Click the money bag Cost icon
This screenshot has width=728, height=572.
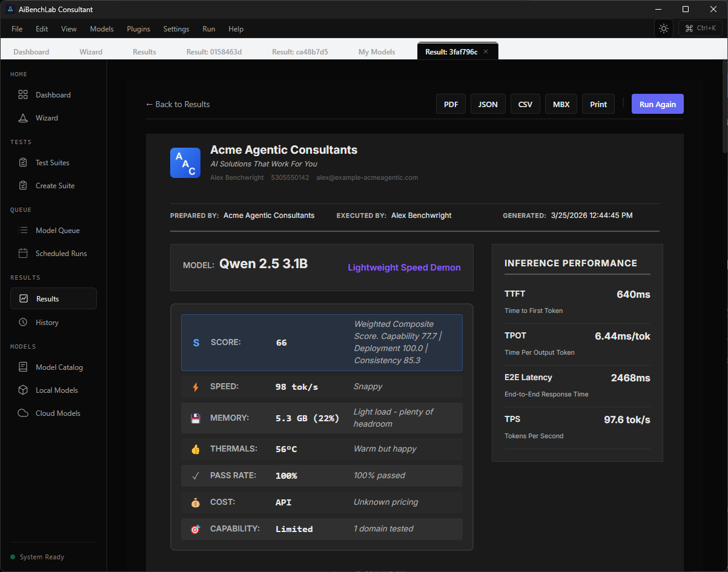196,502
